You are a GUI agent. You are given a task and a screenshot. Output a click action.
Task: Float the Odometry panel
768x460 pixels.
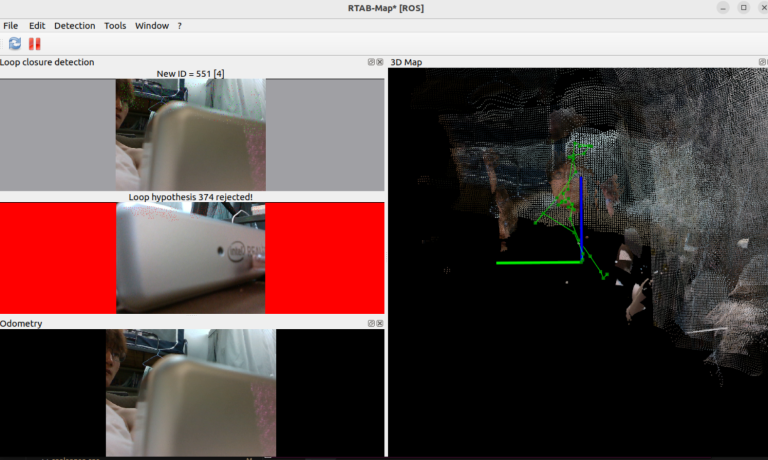(371, 324)
